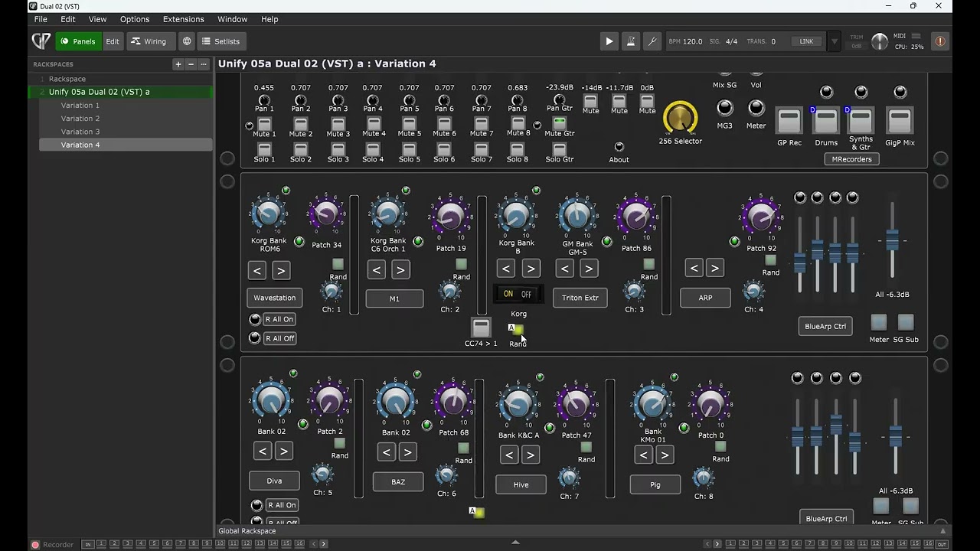This screenshot has width=980, height=551.
Task: Open the globe global rackspace icon
Action: point(187,41)
